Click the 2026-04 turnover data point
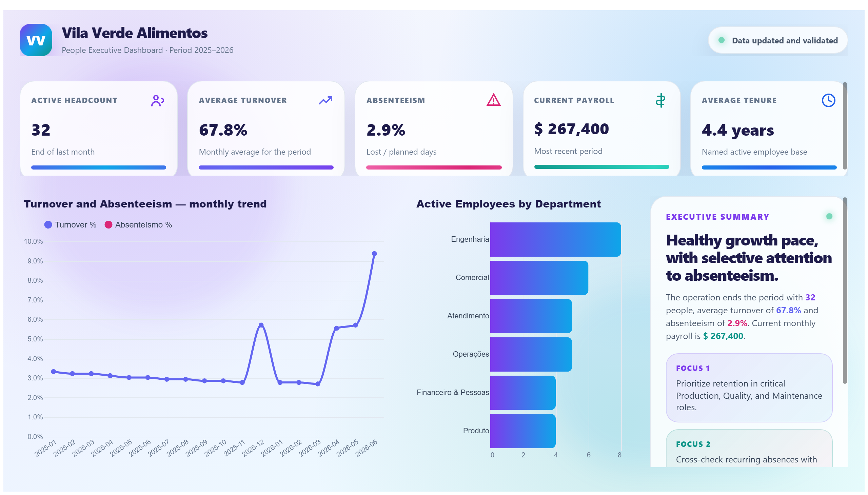 336,328
